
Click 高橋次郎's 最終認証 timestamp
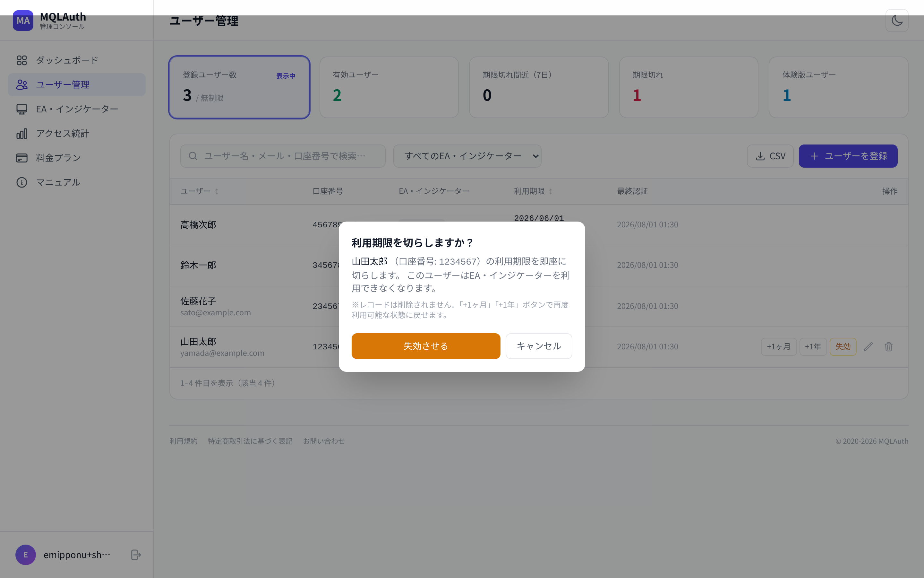click(647, 225)
